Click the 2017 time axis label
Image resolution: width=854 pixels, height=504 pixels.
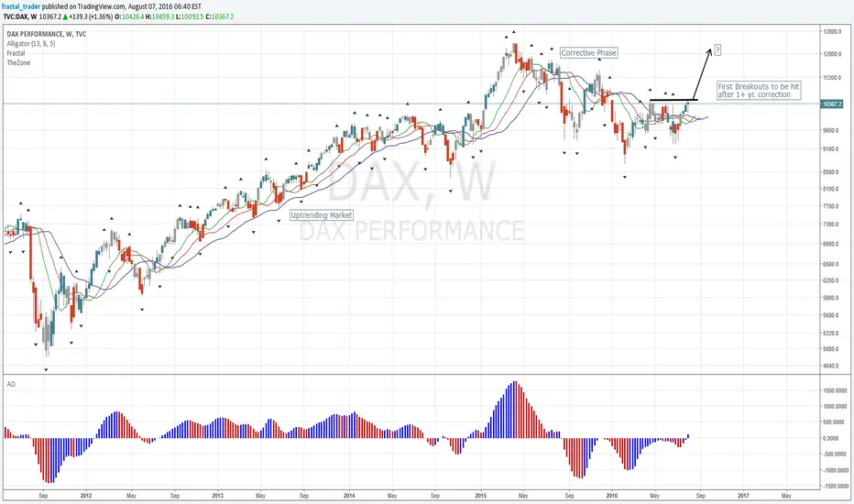pyautogui.click(x=743, y=496)
